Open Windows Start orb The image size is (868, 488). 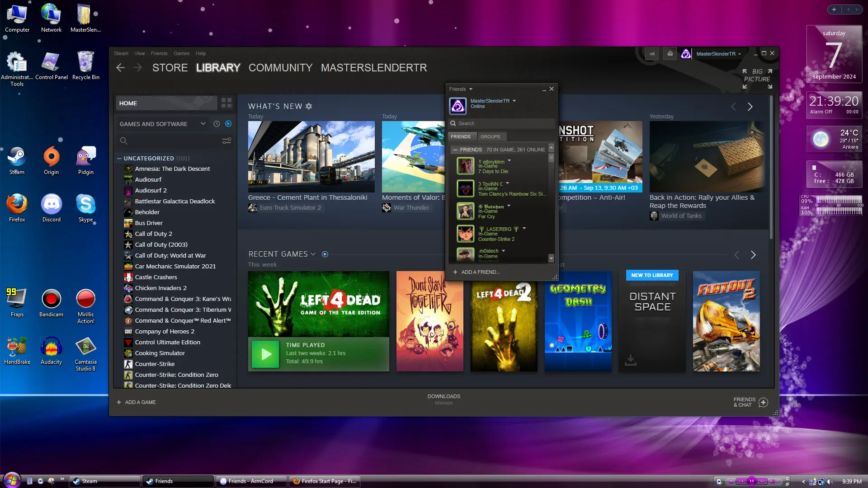(x=12, y=480)
